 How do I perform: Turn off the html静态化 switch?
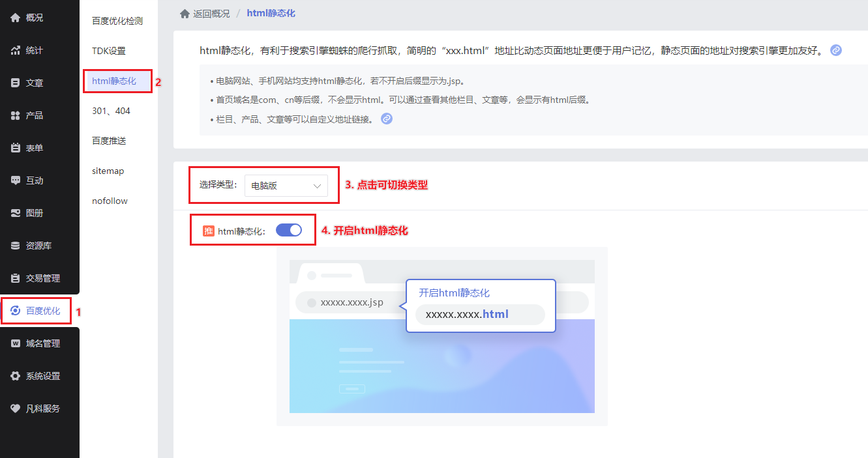(x=289, y=230)
